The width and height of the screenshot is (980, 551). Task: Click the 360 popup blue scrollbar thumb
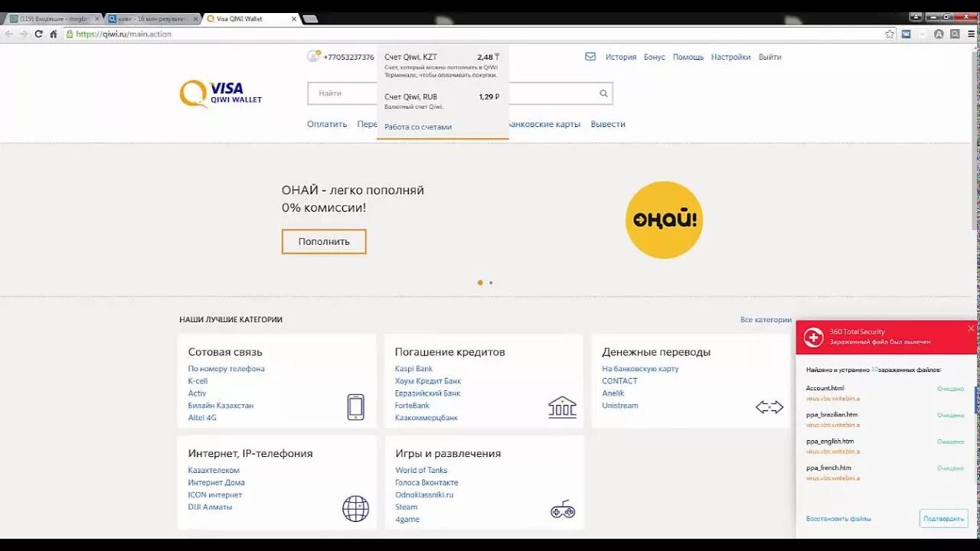(x=976, y=399)
